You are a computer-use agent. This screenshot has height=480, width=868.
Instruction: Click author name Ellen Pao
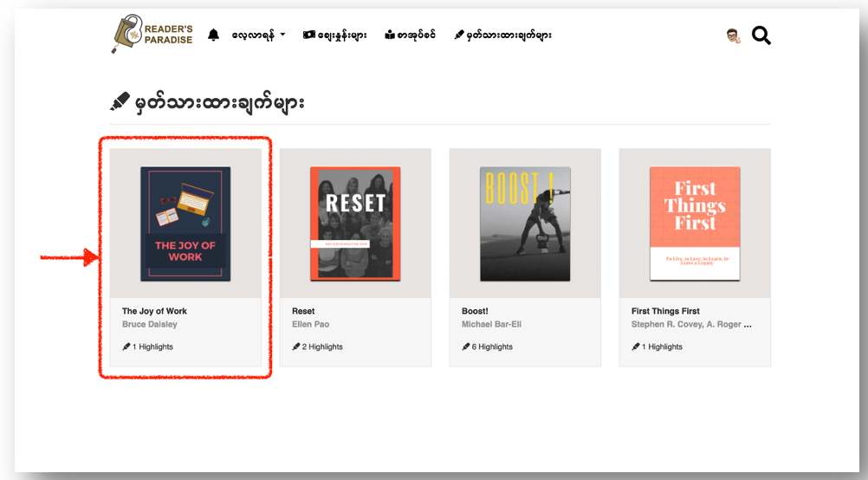pos(310,324)
